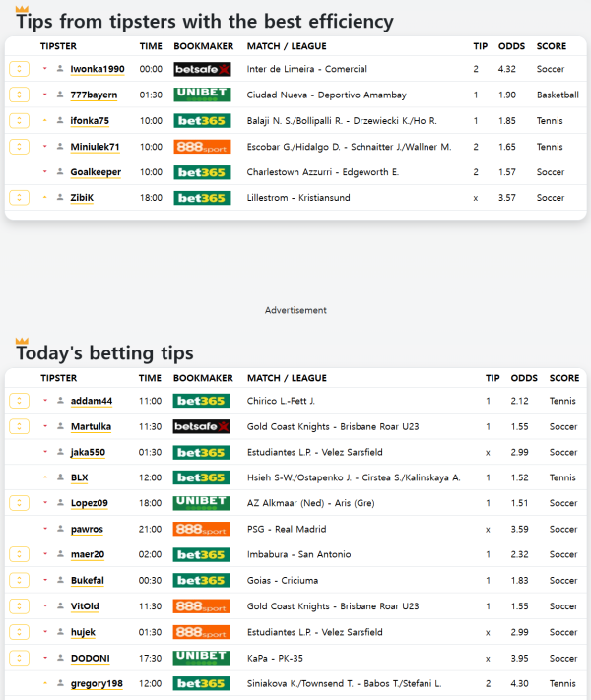Click the crown icon above Today's betting tips

point(22,340)
